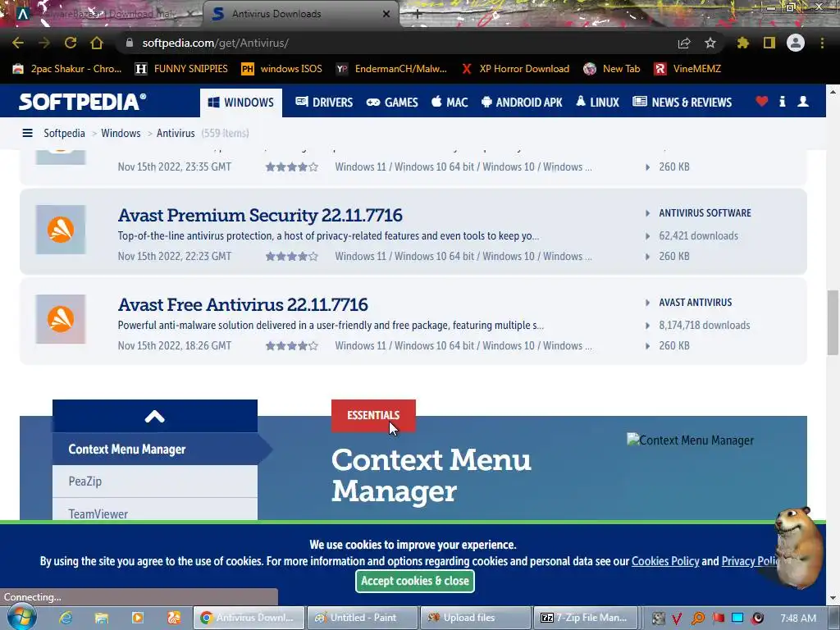Open the browser home page icon

coord(97,43)
